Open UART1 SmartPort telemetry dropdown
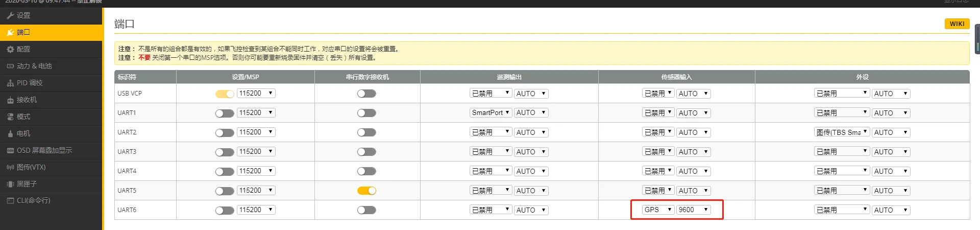This screenshot has width=980, height=230. point(491,113)
